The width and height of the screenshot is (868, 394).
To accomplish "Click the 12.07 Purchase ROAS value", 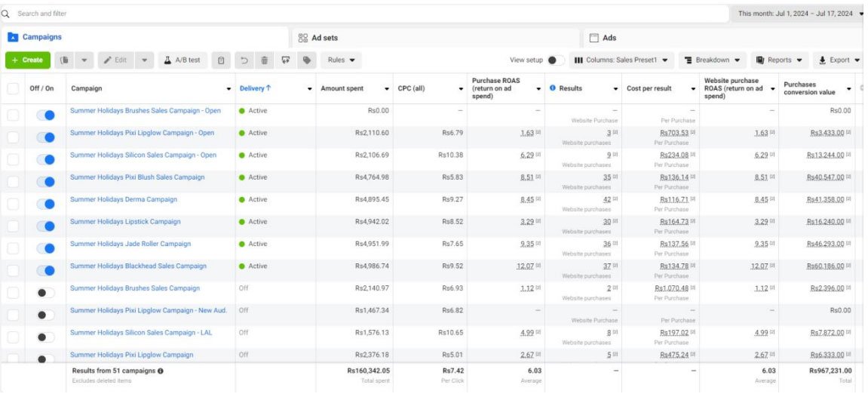I will pyautogui.click(x=525, y=266).
